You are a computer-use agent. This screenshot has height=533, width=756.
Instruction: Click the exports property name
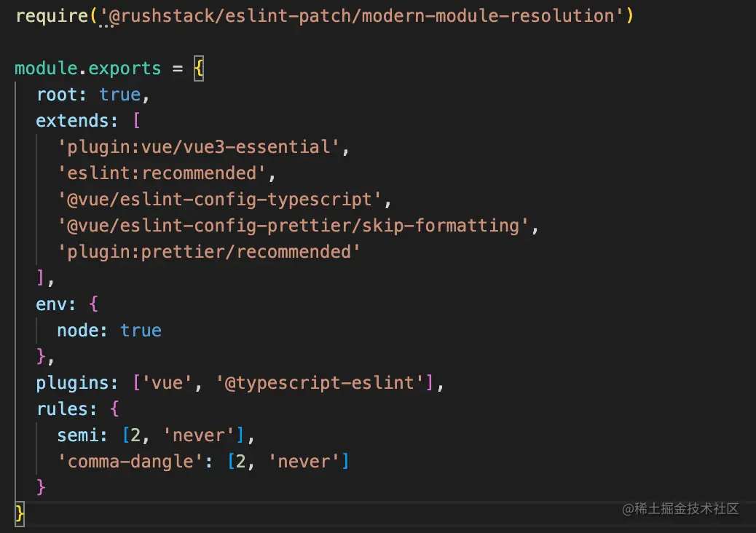pyautogui.click(x=125, y=68)
